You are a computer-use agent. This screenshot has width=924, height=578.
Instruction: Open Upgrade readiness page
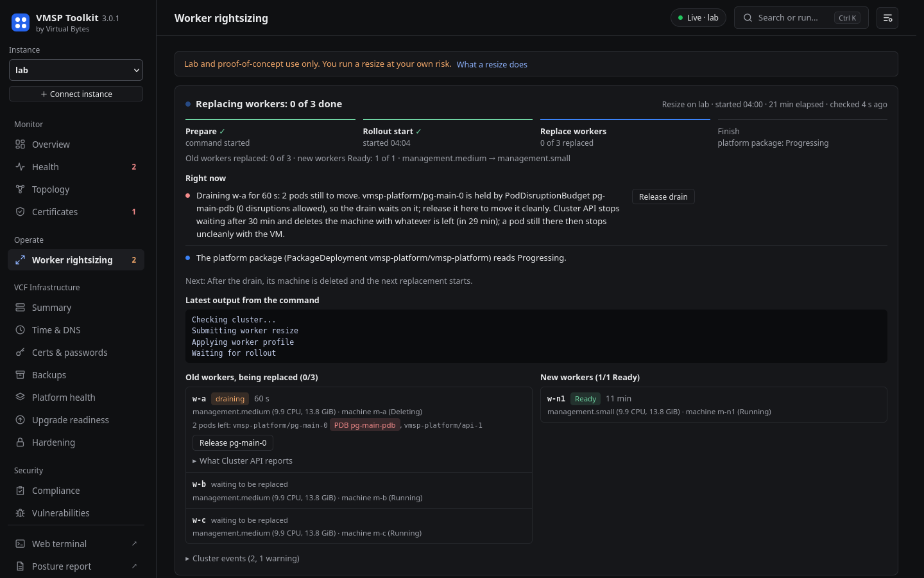(x=76, y=420)
